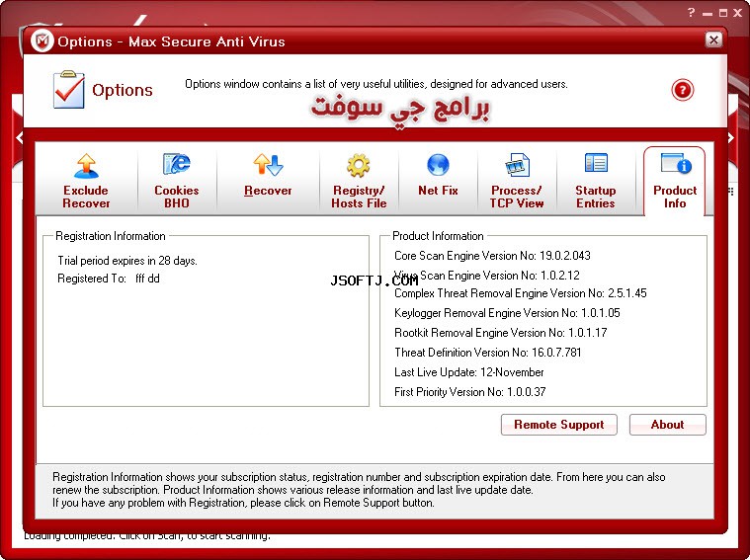Click 'Complex Threat Removal Engine Version No: 2.5.1.45'
The height and width of the screenshot is (560, 750).
pyautogui.click(x=521, y=293)
